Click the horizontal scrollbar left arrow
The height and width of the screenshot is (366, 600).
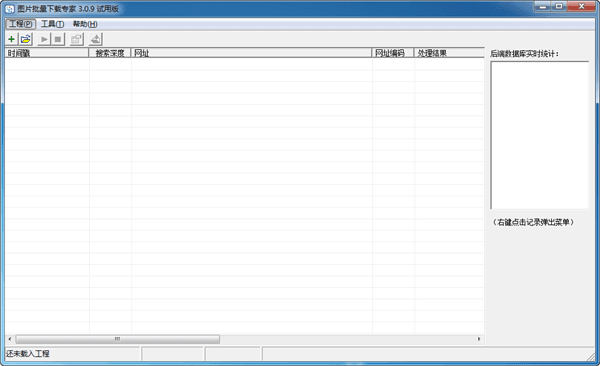pos(10,339)
